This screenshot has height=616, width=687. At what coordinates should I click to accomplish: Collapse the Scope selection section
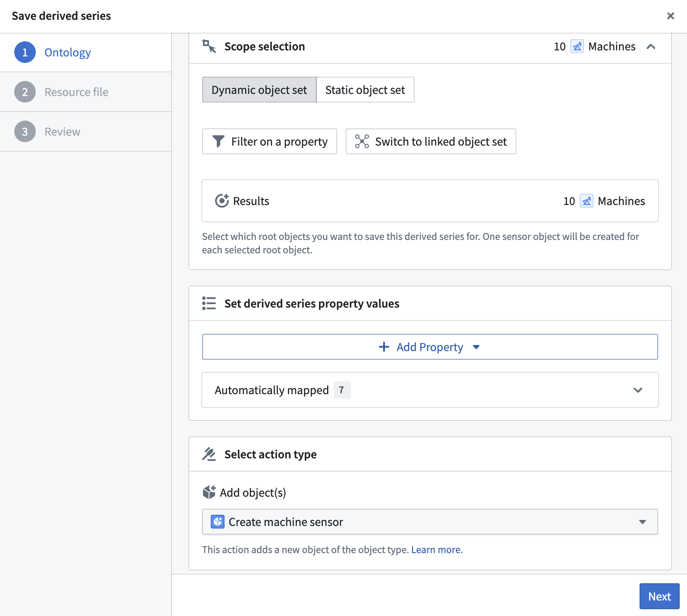coord(651,47)
